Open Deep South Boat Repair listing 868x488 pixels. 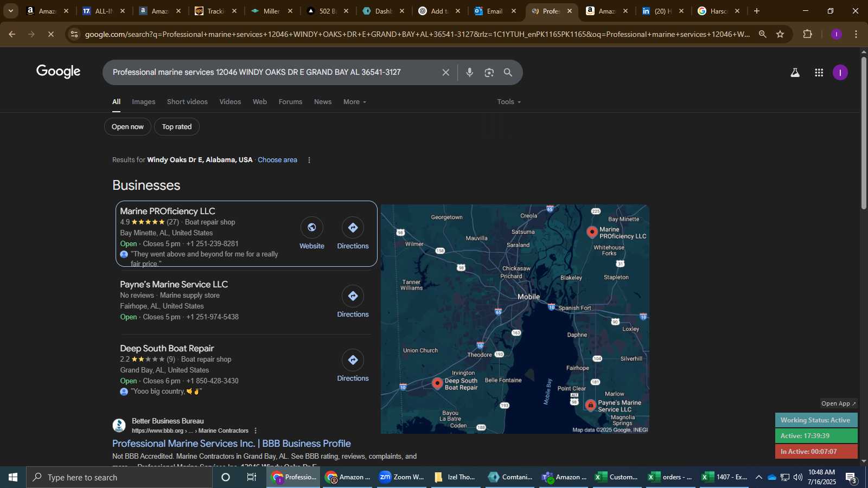(x=167, y=349)
